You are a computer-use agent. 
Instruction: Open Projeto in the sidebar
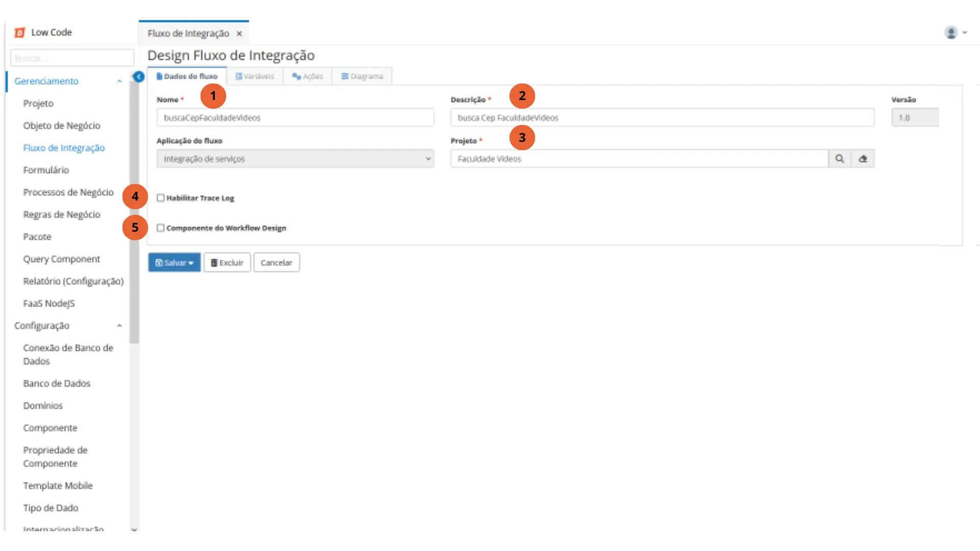(x=38, y=104)
